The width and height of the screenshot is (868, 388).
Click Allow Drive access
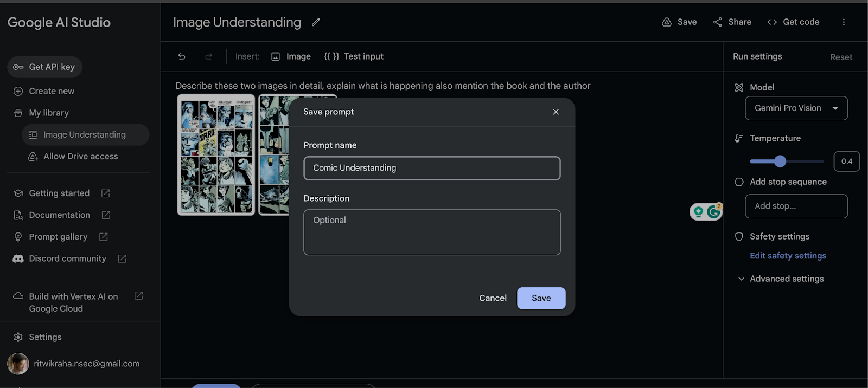click(x=80, y=157)
